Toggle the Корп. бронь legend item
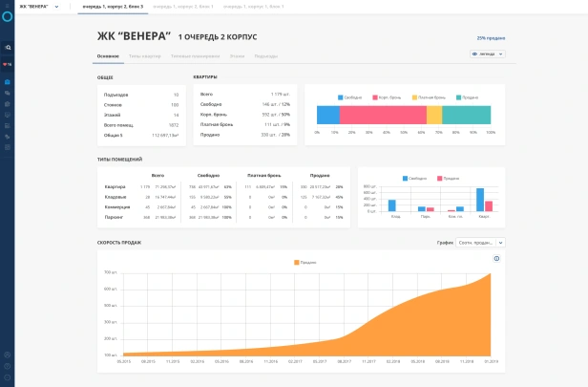Viewport: 588px width, 387px height. coord(386,97)
